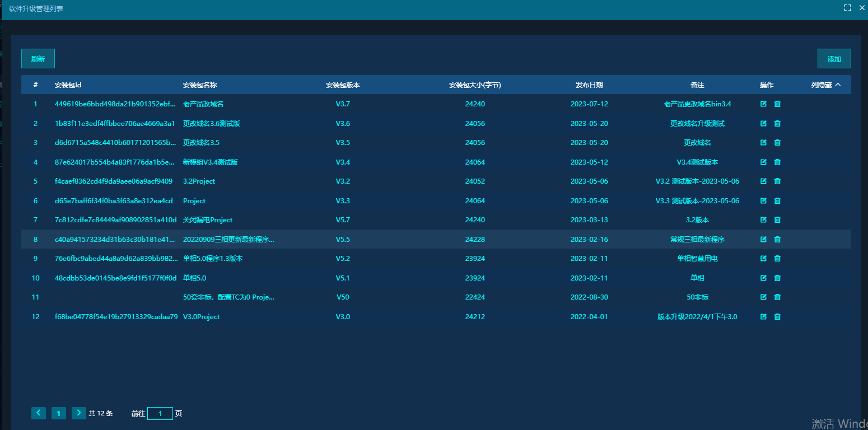Go to next page arrow
The image size is (868, 430).
coord(79,413)
